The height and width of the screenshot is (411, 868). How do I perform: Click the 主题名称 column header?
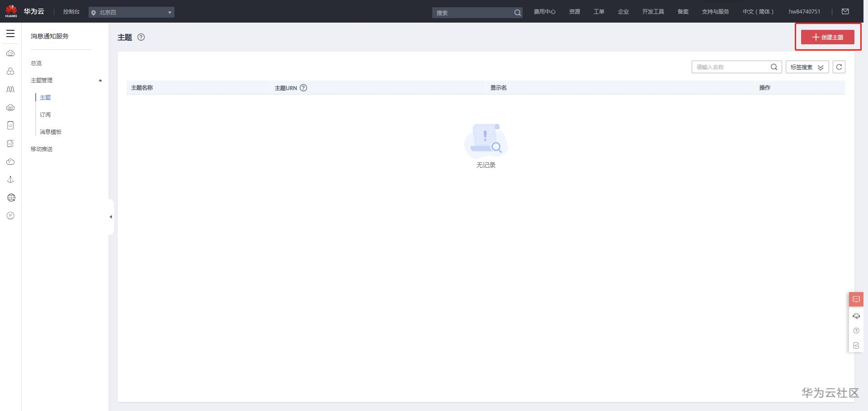coord(142,88)
